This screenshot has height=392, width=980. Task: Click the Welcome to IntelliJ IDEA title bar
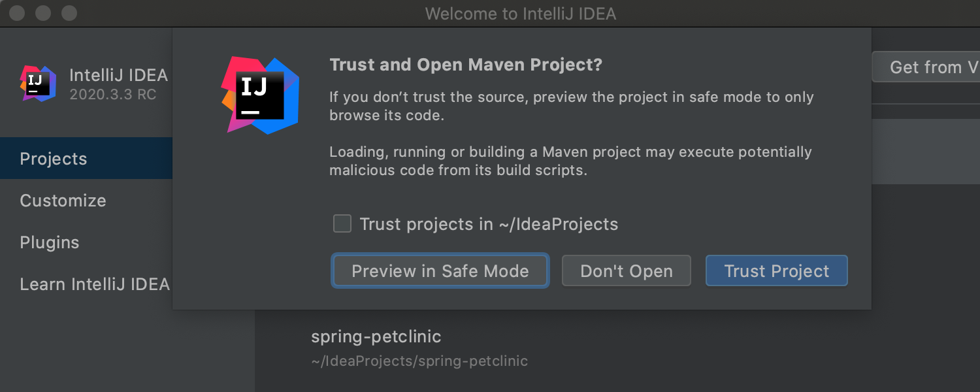coord(521,13)
